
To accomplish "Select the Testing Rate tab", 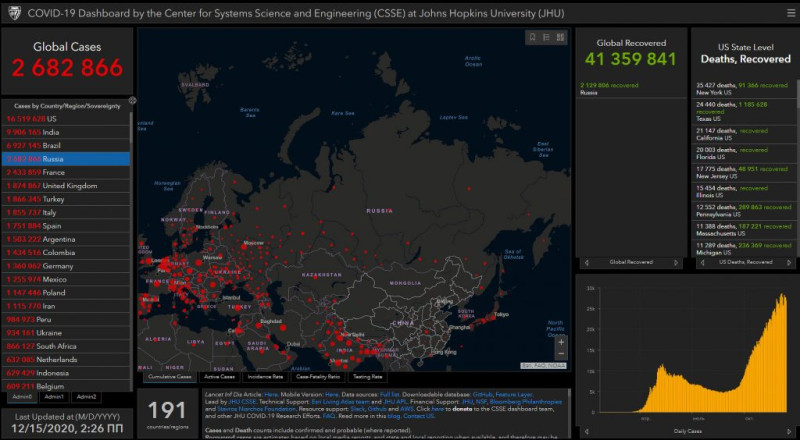I will point(367,377).
